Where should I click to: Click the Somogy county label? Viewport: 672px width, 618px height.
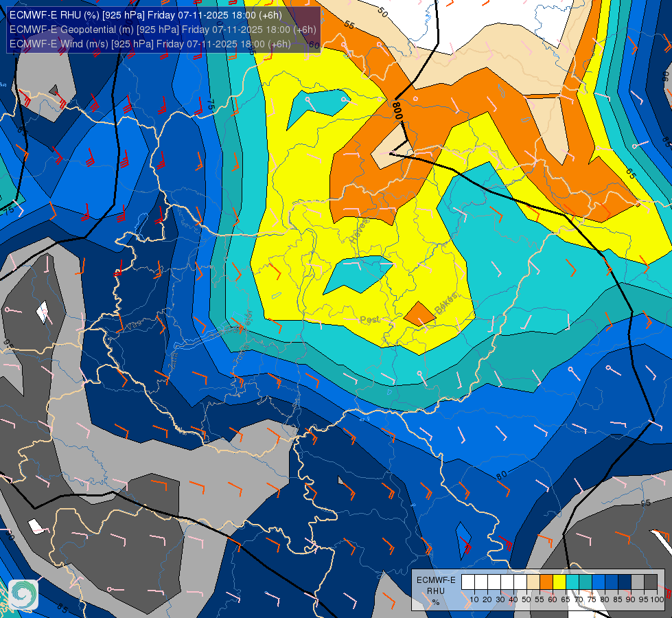[x=228, y=332]
